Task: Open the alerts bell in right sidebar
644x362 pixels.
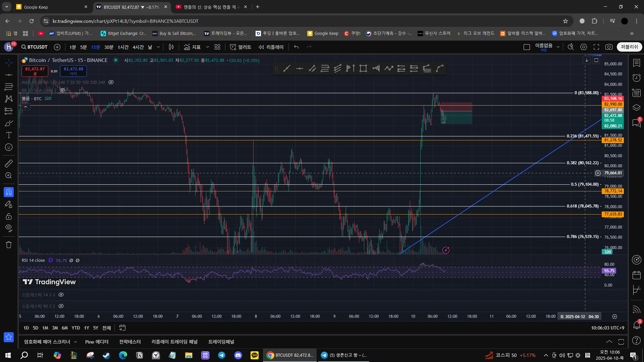Action: click(x=636, y=324)
